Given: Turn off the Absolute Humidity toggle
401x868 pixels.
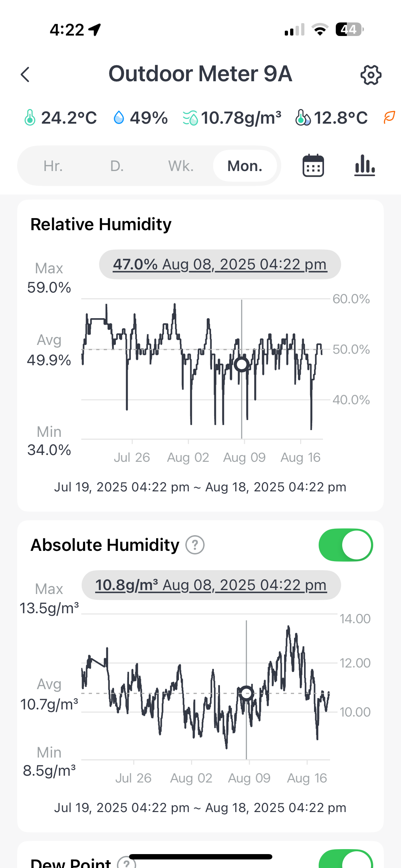Looking at the screenshot, I should 345,545.
